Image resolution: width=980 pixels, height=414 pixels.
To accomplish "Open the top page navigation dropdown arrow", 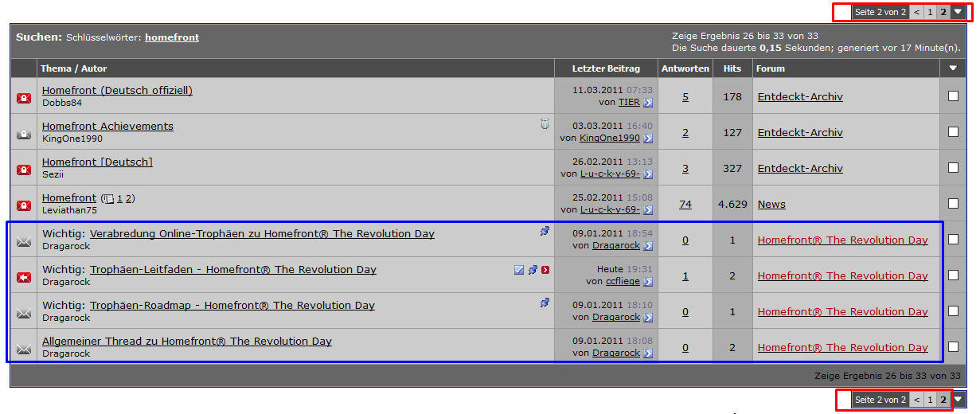I will click(958, 12).
